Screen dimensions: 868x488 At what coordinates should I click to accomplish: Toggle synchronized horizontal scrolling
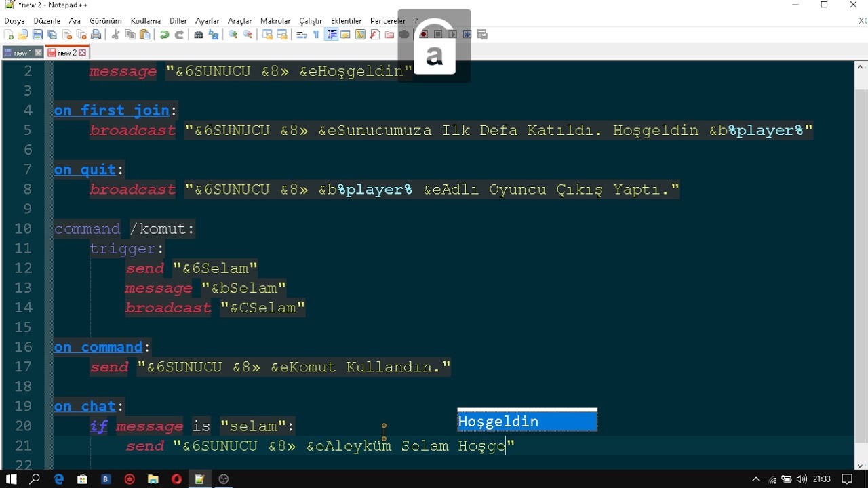tap(282, 35)
